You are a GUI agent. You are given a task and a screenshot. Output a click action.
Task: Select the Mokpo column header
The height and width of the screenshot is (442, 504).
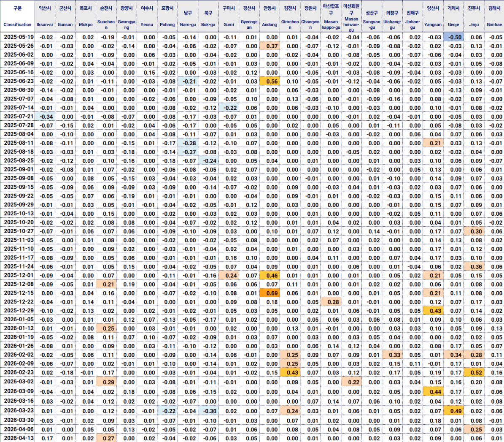[86, 16]
